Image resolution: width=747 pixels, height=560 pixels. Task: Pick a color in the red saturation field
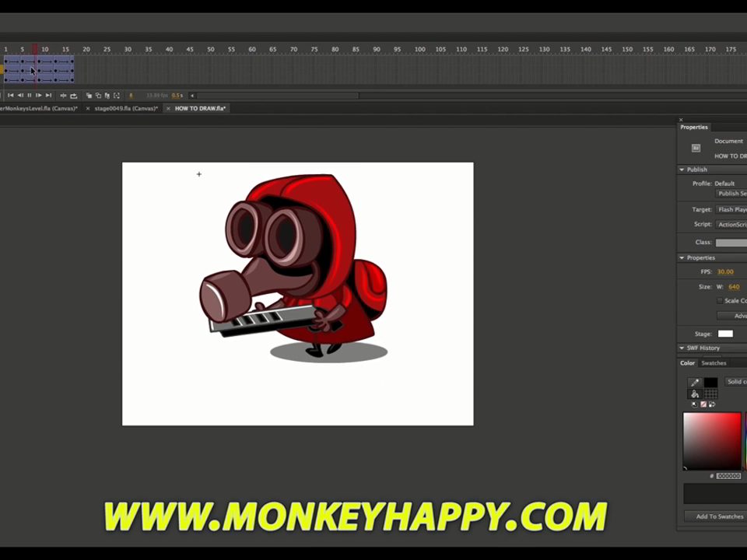712,441
